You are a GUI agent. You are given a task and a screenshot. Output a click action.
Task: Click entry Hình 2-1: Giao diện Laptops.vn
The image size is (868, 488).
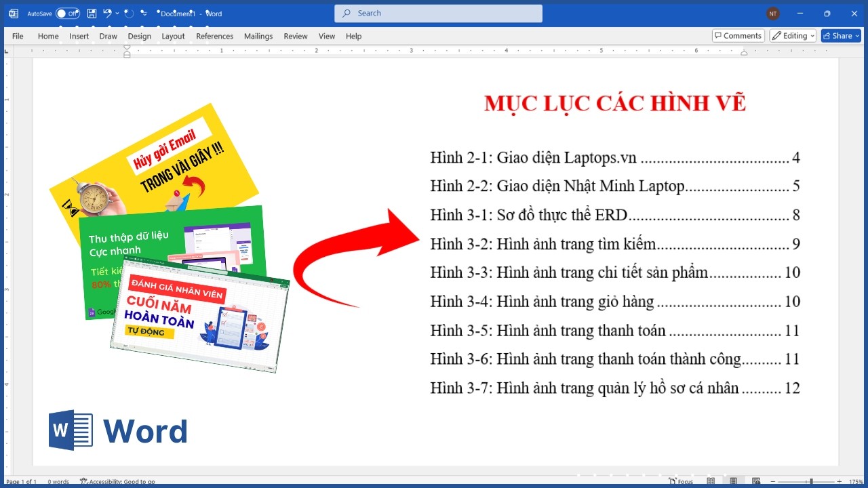coord(615,158)
